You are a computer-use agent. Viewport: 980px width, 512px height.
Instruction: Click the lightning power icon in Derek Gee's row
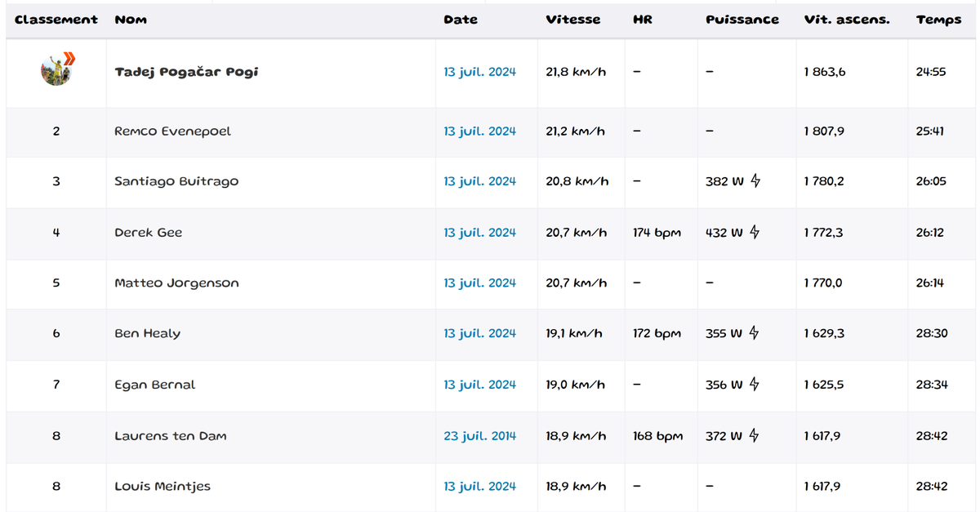click(x=755, y=232)
